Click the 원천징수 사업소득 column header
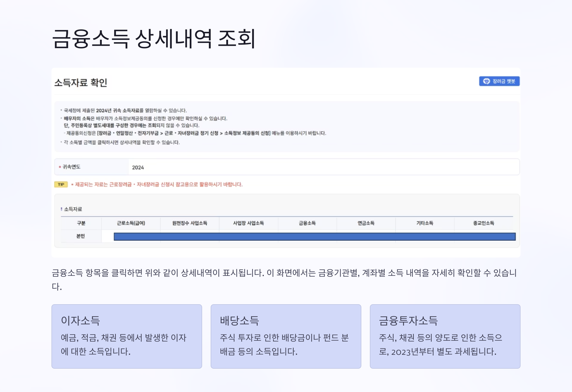 click(x=189, y=223)
